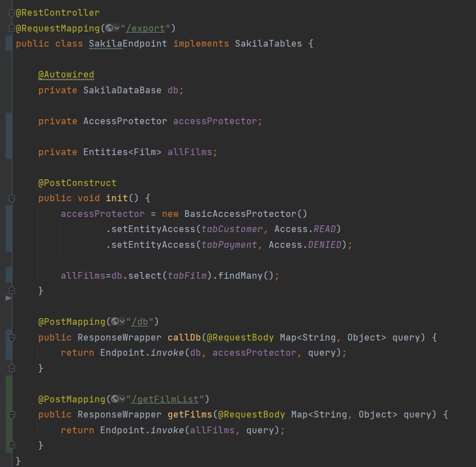476x467 pixels.
Task: Click globe URL icon in @RequestMapping annotation
Action: pyautogui.click(x=109, y=28)
